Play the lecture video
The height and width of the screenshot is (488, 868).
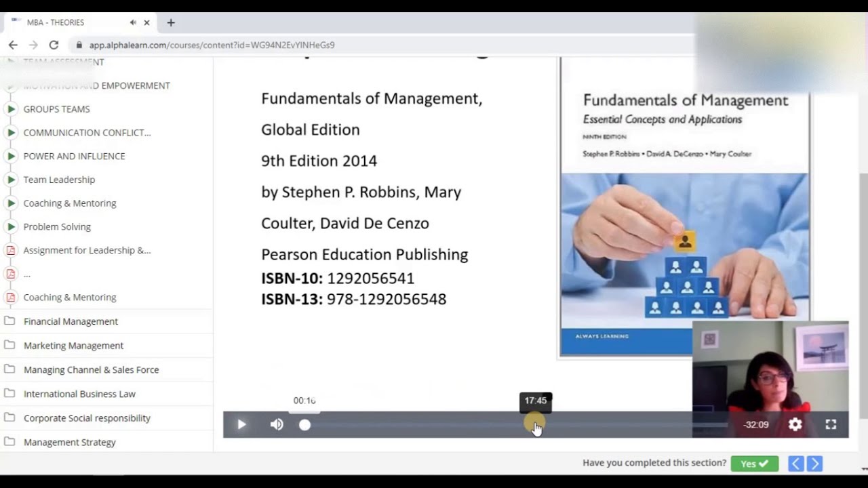tap(241, 424)
